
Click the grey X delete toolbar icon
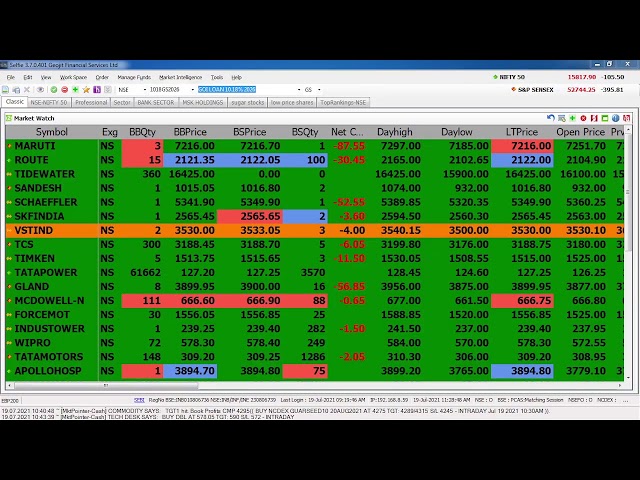pyautogui.click(x=27, y=89)
